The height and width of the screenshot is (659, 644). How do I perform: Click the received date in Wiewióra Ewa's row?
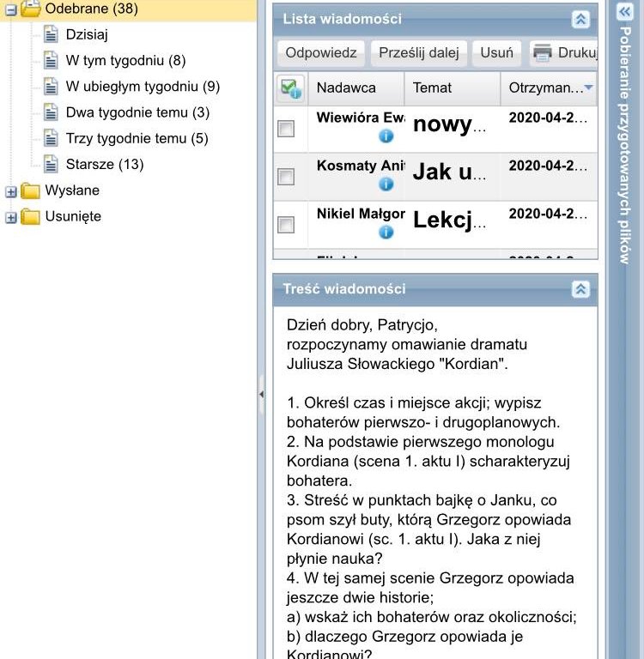tap(548, 118)
